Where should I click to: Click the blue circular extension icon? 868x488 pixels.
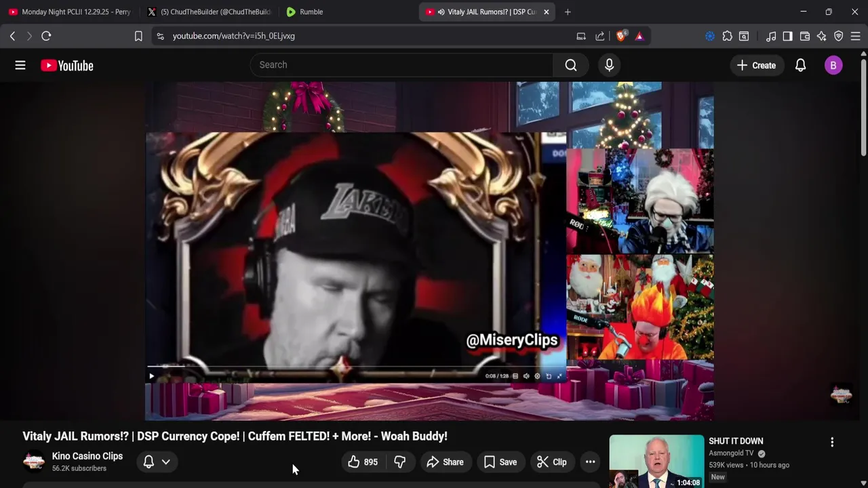(710, 36)
